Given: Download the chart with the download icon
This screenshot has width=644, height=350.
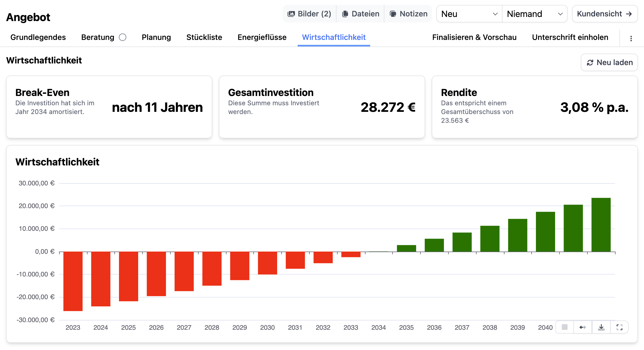Looking at the screenshot, I should click(x=601, y=327).
